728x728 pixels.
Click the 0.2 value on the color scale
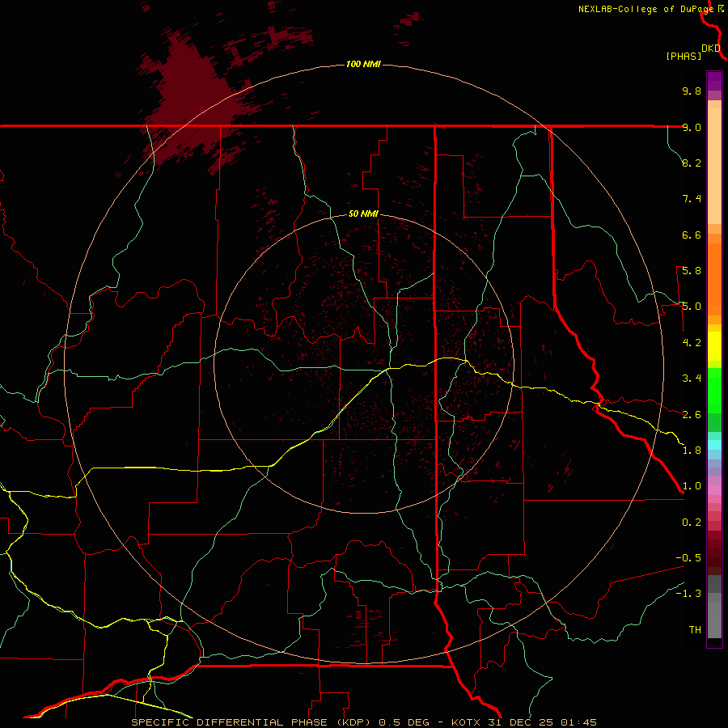692,523
